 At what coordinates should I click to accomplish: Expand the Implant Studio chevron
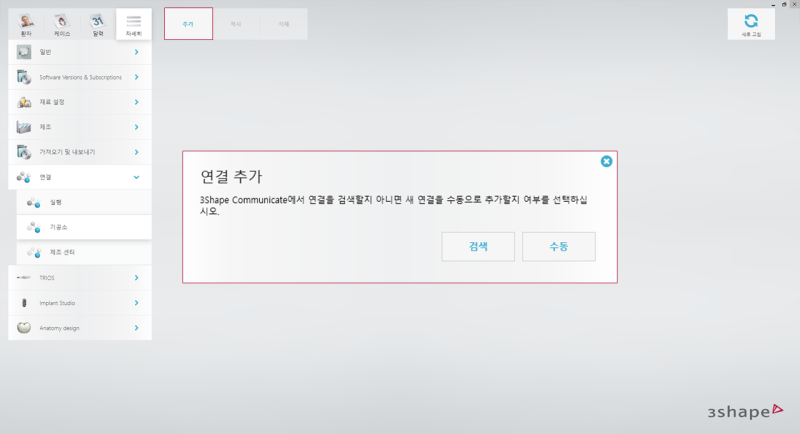(137, 303)
